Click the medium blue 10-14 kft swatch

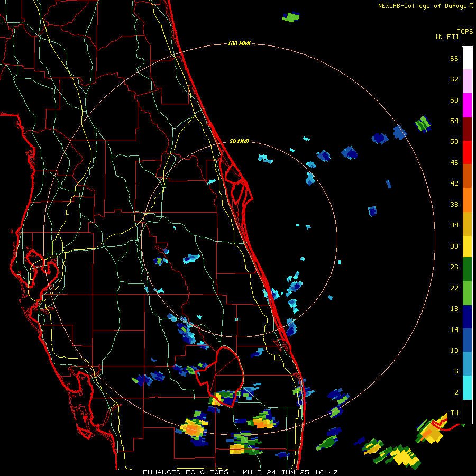point(467,340)
